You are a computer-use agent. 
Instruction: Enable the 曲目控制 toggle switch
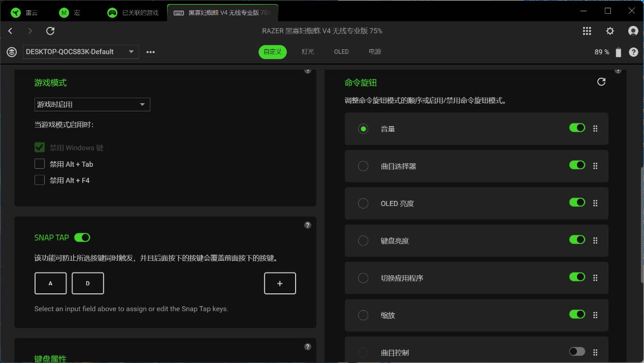point(577,351)
